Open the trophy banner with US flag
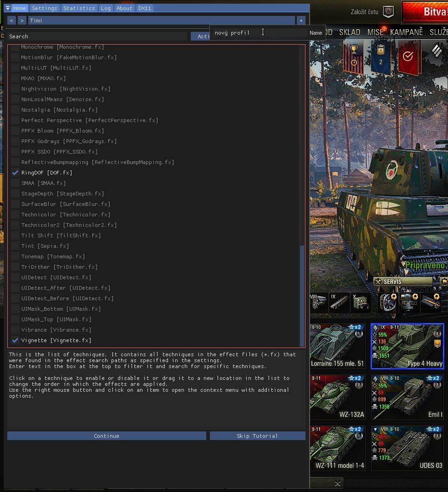The width and height of the screenshot is (448, 492). 353,58
